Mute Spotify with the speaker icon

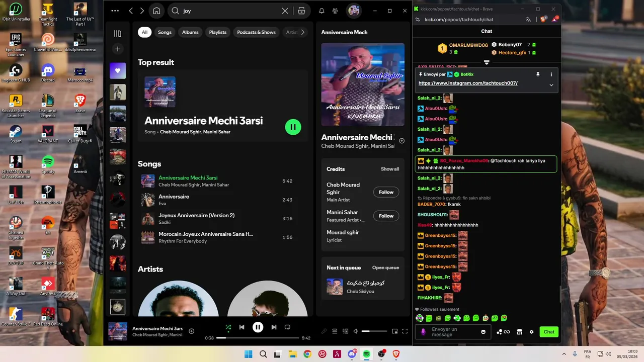pyautogui.click(x=356, y=331)
